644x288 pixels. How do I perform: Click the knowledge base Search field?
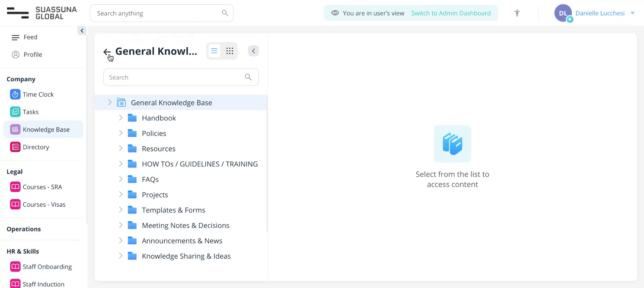[x=181, y=77]
